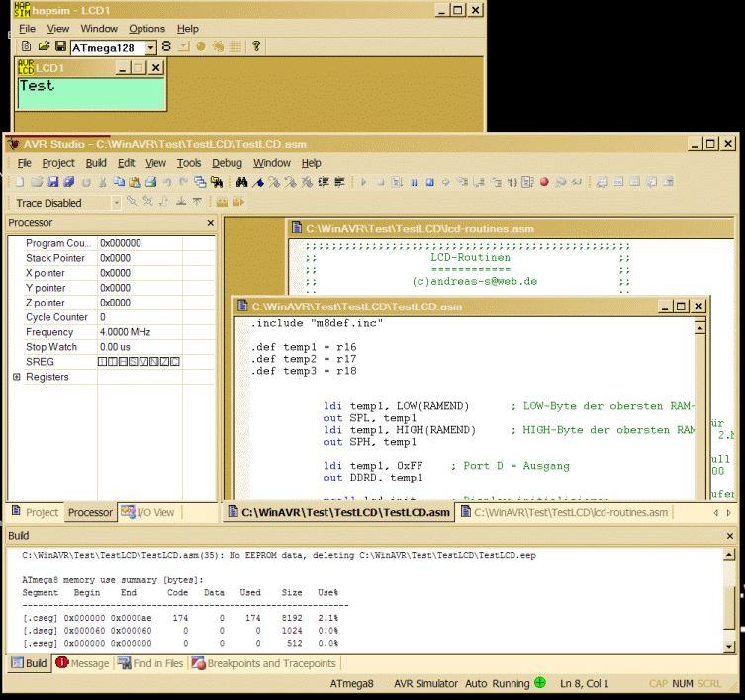Click the binoculars Find icon in AVR Studio
Screen dimensions: 745x700
coord(241,182)
